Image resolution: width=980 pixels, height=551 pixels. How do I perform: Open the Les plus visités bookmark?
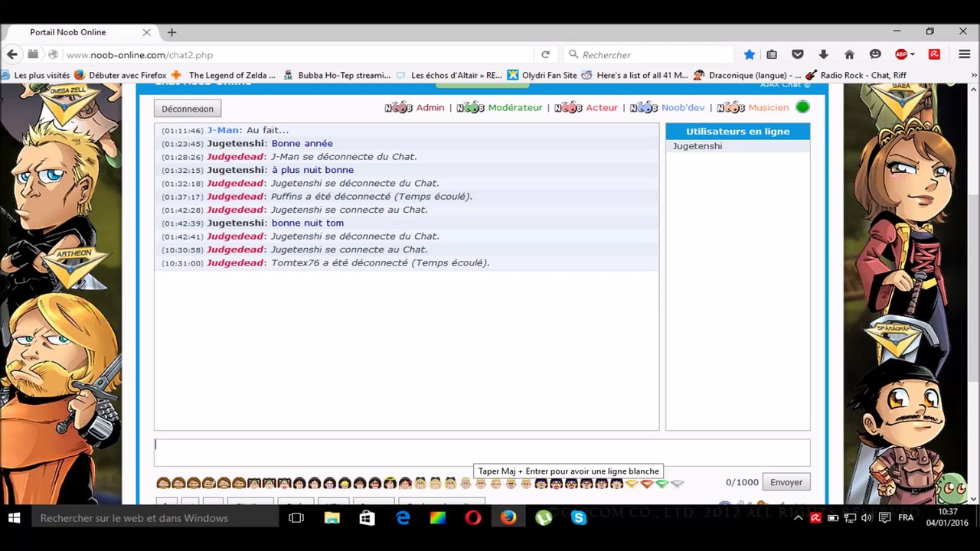(x=35, y=75)
